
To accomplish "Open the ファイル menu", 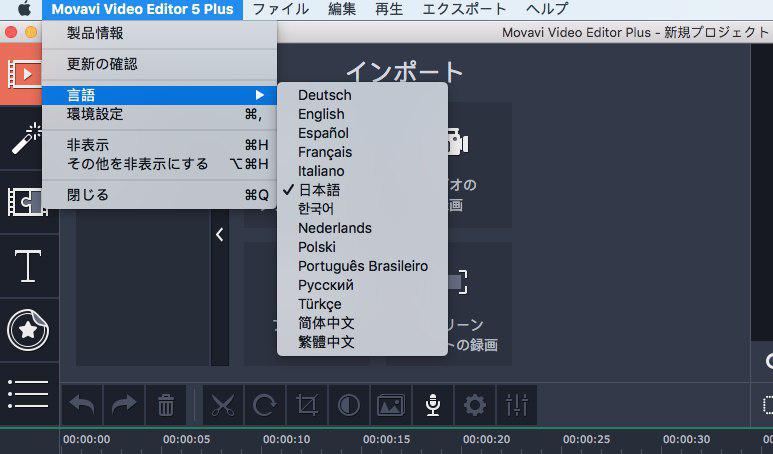I will 280,9.
